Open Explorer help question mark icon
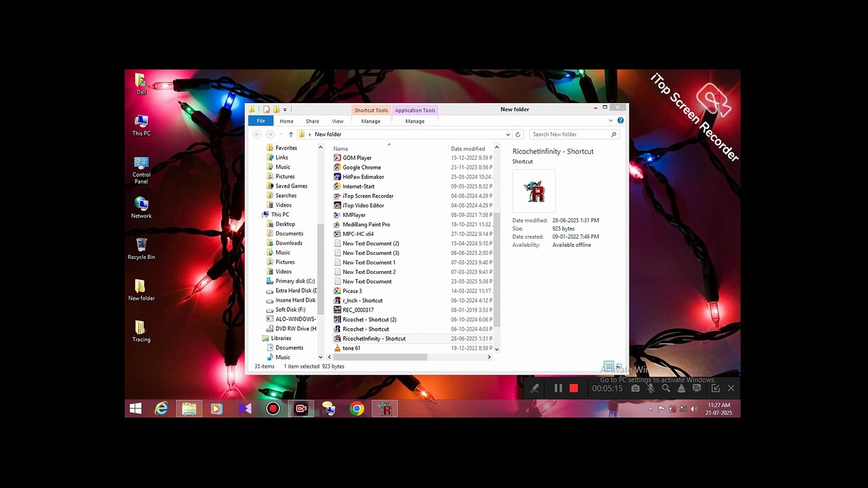This screenshot has width=868, height=488. click(620, 121)
